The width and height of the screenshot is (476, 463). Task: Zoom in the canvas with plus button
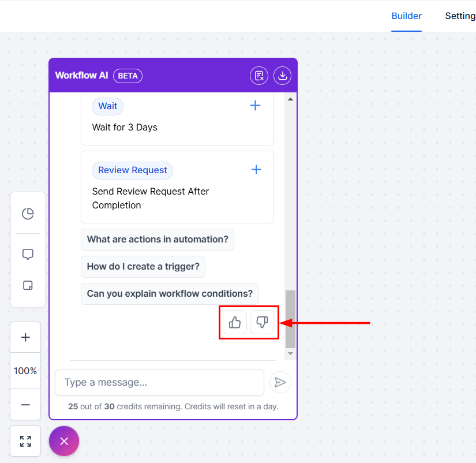tap(25, 337)
